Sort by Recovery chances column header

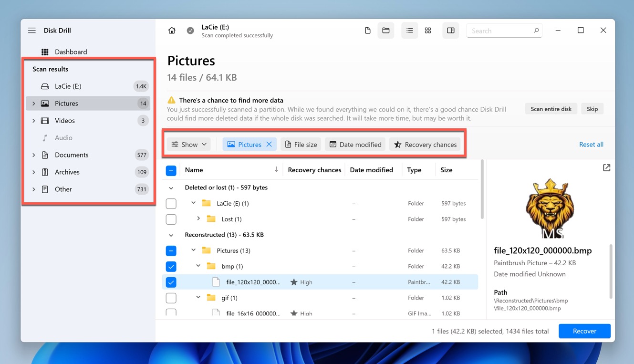click(314, 170)
